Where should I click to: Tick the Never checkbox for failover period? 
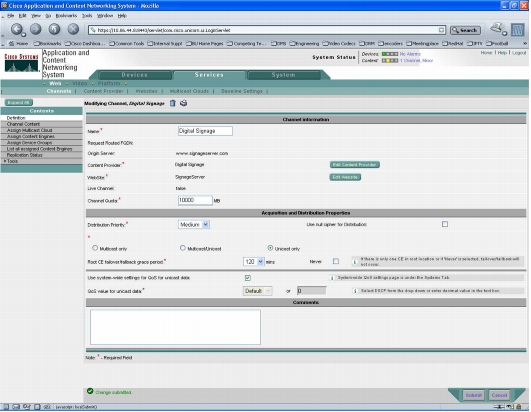(336, 261)
